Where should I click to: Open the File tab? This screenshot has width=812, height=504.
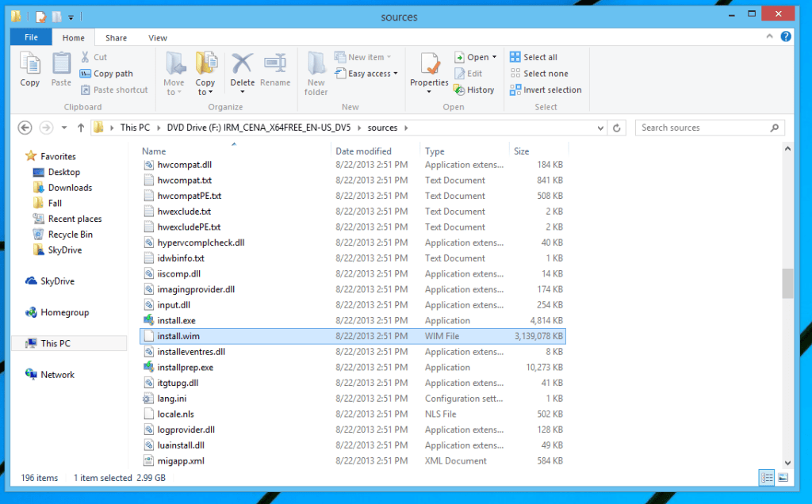click(31, 37)
